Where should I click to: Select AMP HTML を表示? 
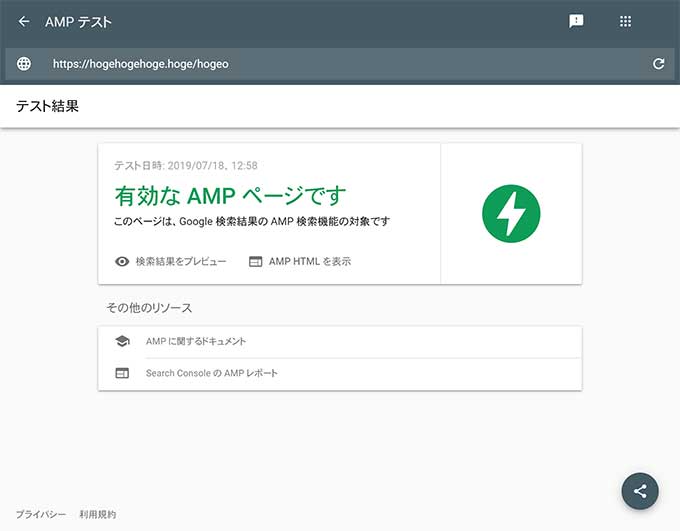(x=309, y=261)
